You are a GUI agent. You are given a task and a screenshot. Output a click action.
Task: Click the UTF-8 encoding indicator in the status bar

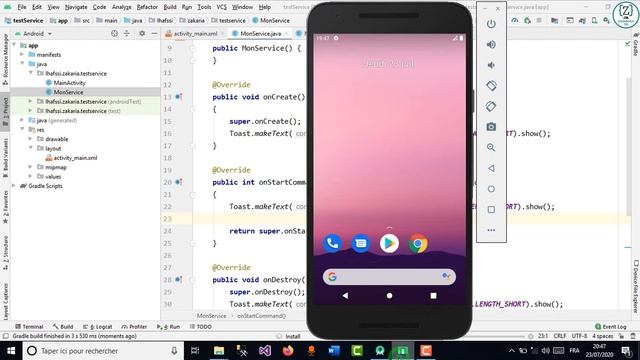click(580, 336)
